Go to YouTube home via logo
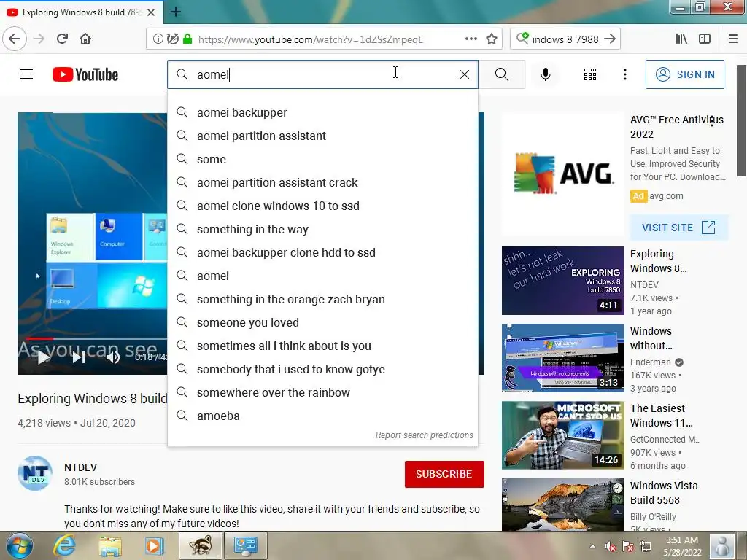 85,74
